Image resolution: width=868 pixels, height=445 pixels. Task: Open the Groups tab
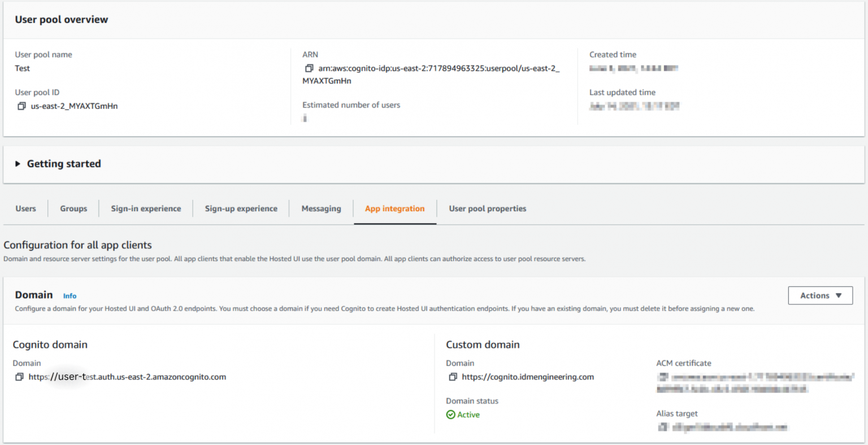tap(73, 208)
